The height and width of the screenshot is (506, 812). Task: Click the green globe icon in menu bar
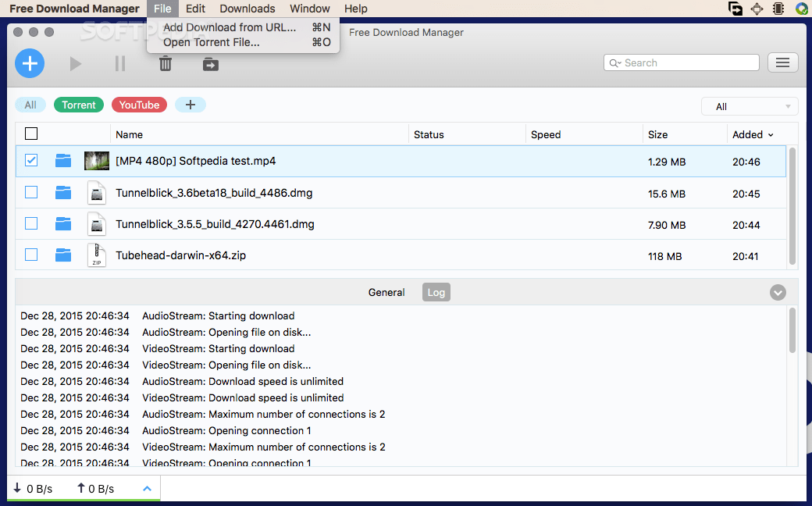(801, 9)
